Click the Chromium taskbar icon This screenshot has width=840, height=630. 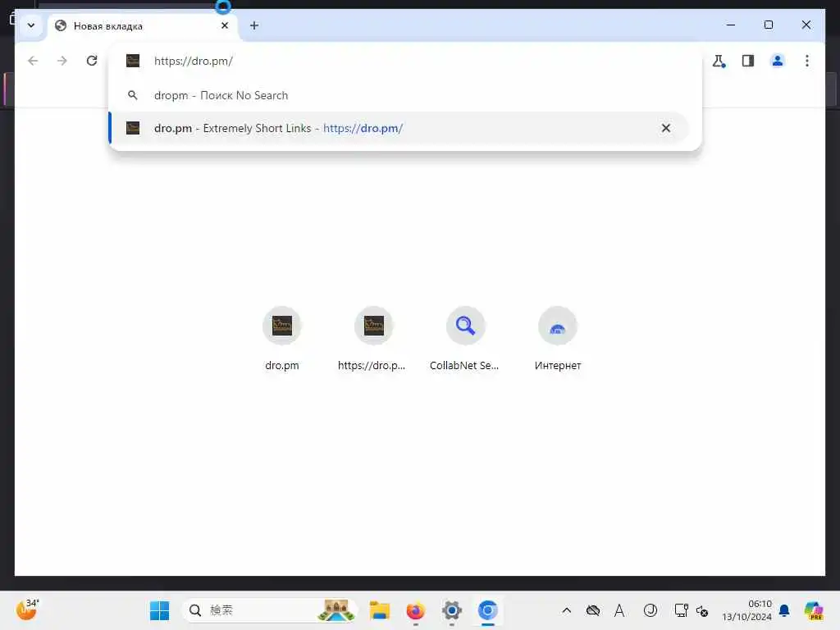click(x=487, y=610)
